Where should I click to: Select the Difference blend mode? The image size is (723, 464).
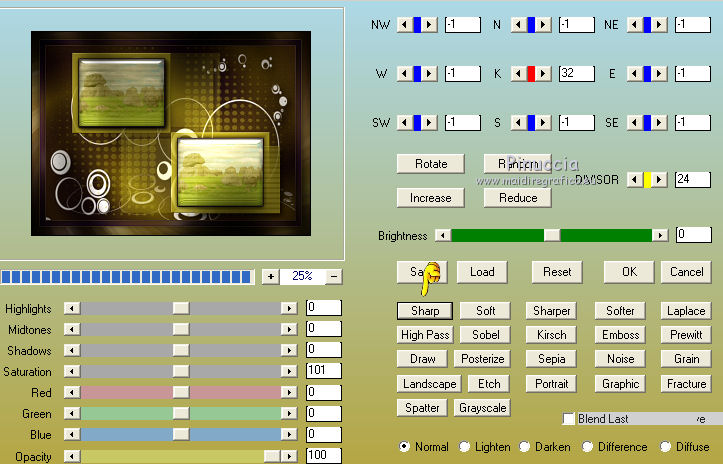pos(589,447)
